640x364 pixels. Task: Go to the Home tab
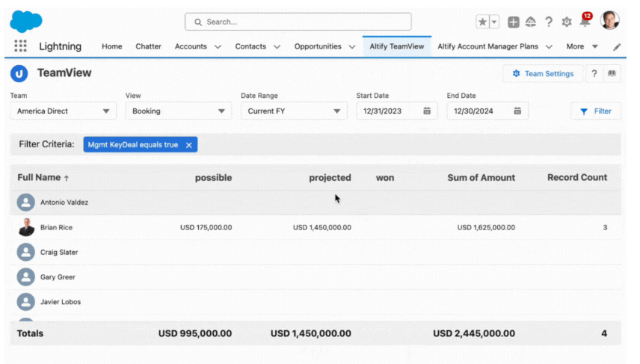(x=112, y=46)
